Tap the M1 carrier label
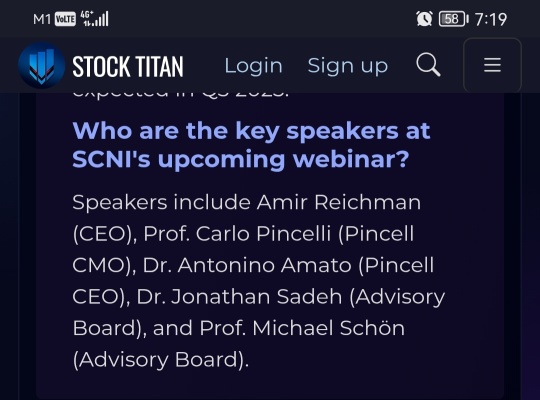540x400 pixels. pos(42,19)
